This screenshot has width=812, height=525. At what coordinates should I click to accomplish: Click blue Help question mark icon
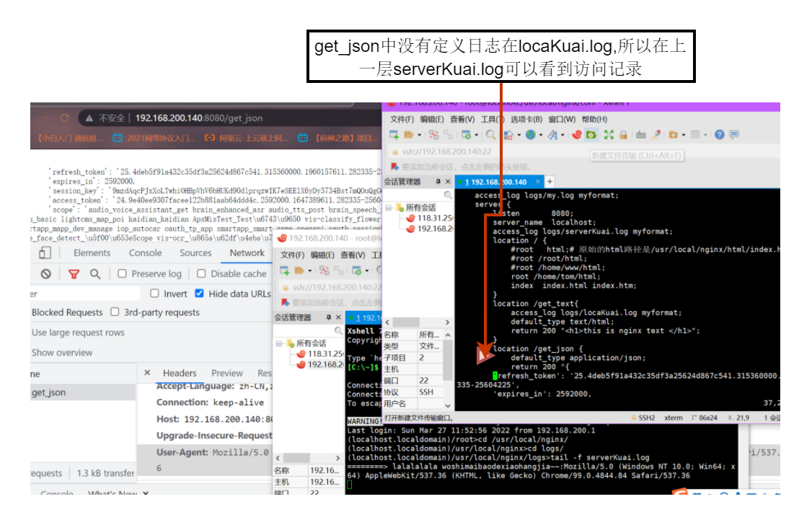pyautogui.click(x=719, y=135)
